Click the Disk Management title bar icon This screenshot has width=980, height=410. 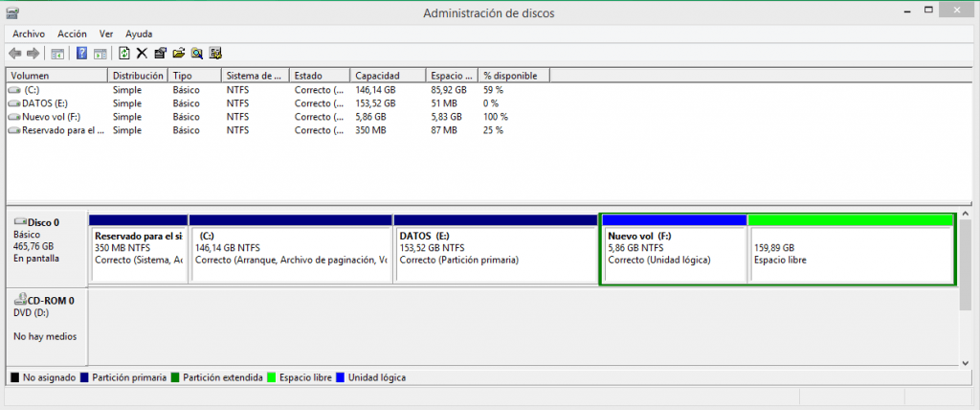point(11,12)
